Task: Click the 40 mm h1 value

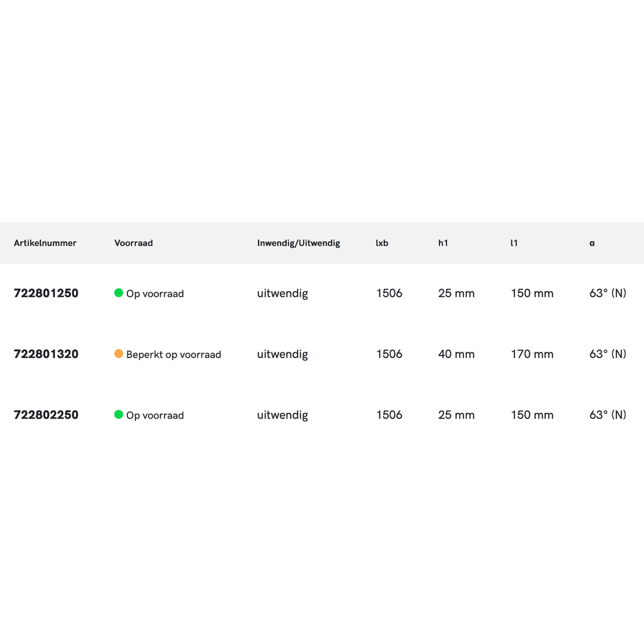Action: (456, 354)
